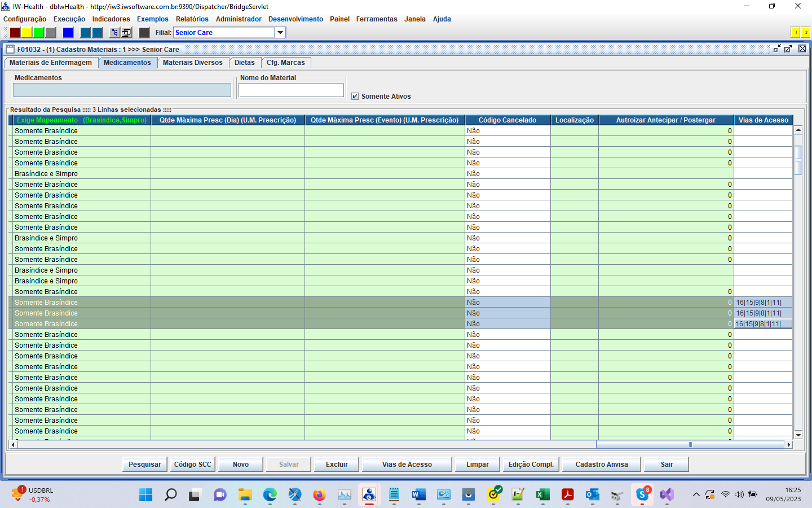This screenshot has height=508, width=812.
Task: Click the tree-view toolbar icon
Action: coord(115,33)
